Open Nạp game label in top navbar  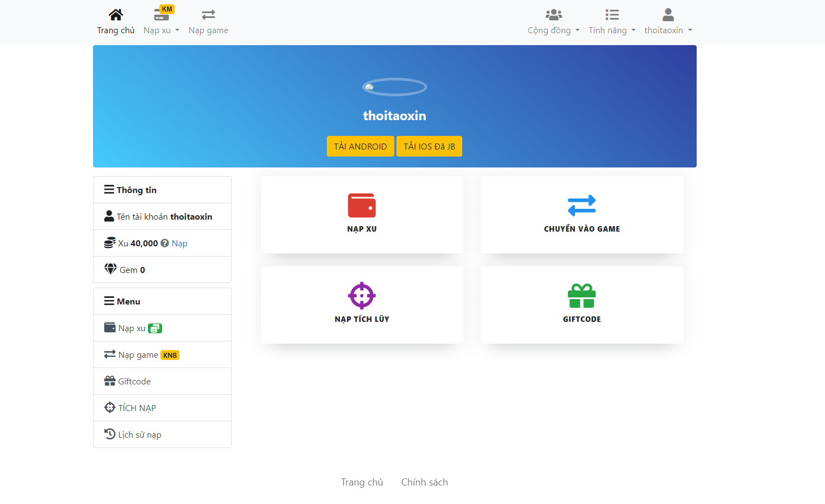click(x=208, y=30)
